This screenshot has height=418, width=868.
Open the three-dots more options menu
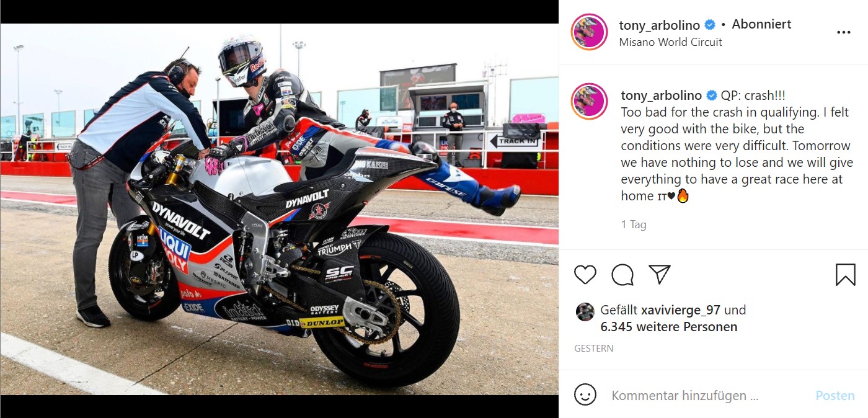point(843,32)
